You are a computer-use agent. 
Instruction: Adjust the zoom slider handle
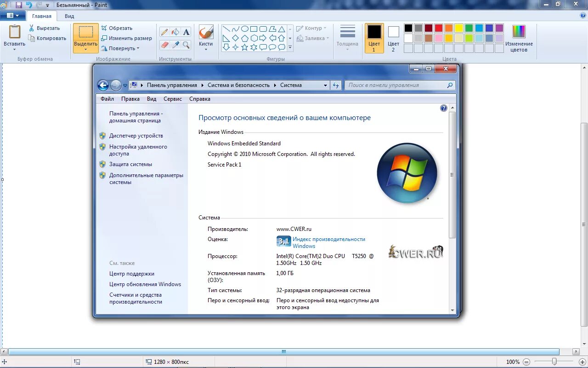tap(554, 362)
